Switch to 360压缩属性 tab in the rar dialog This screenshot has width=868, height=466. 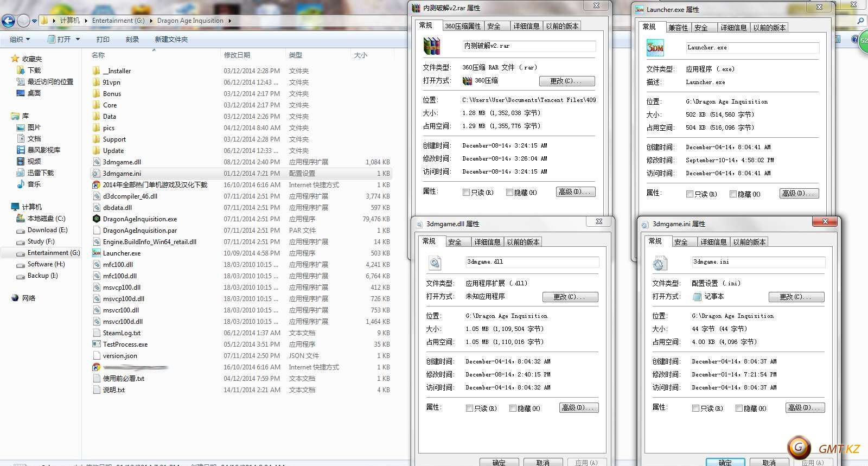pos(462,26)
